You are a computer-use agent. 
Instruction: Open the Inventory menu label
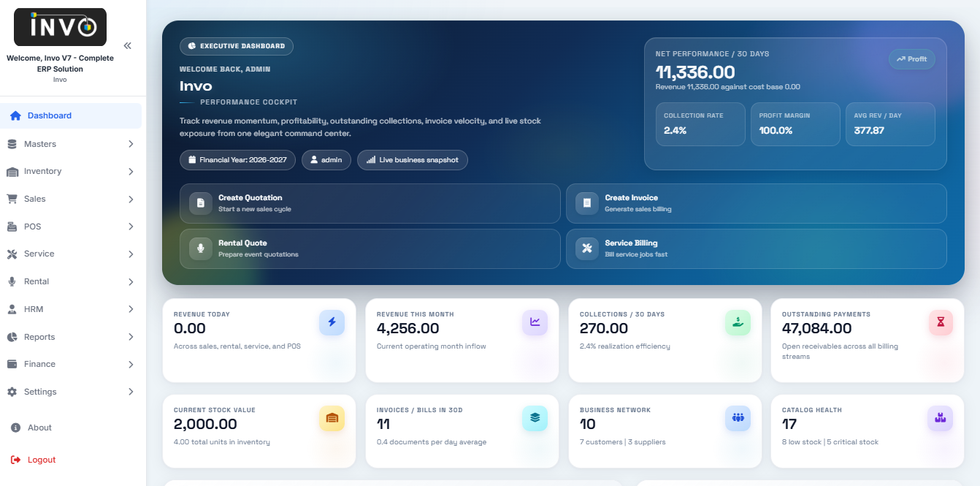click(42, 171)
